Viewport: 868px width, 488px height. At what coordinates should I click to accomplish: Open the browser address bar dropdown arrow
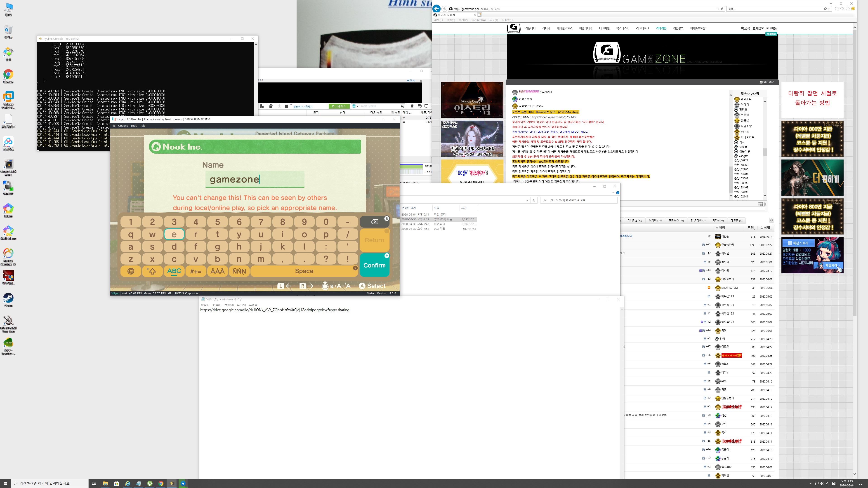718,9
